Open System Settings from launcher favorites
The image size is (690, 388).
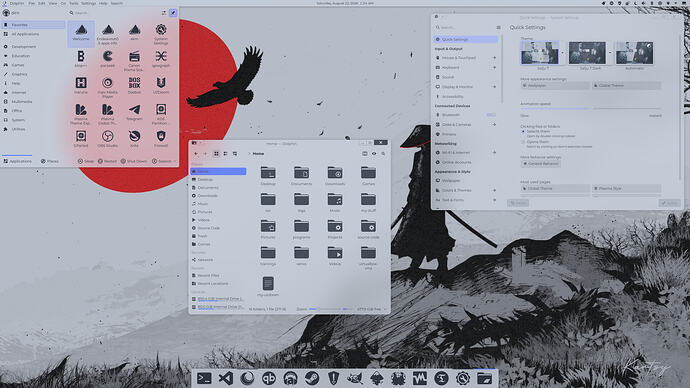point(161,33)
